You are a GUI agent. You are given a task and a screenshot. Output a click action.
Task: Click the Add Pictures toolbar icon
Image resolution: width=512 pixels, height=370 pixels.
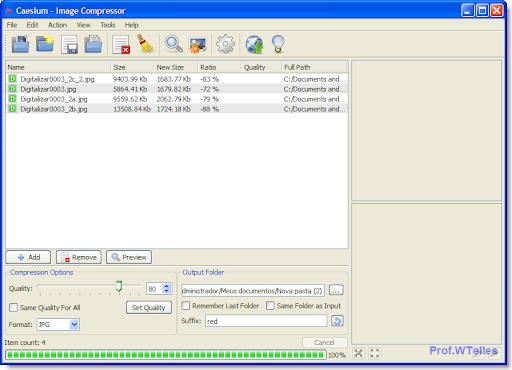(20, 44)
